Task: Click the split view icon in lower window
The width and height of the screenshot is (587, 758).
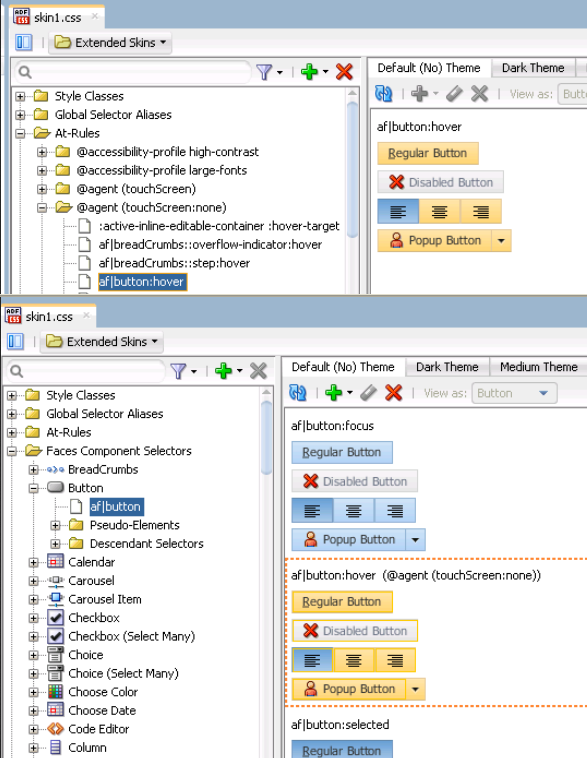Action: tap(15, 341)
